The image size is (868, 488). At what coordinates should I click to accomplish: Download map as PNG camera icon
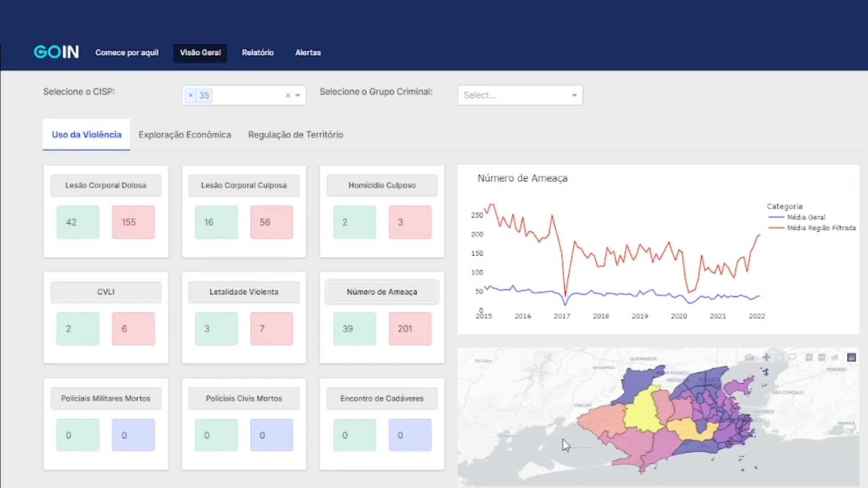tap(750, 357)
